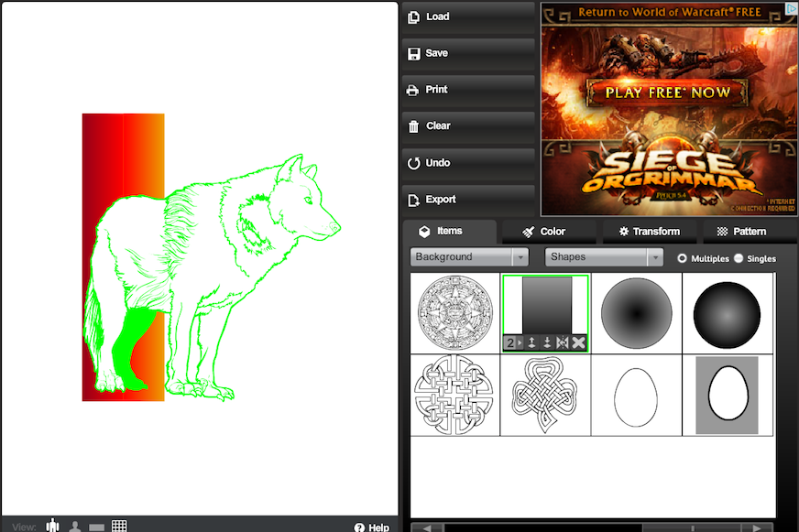Screen dimensions: 799x532
Task: Click the flat rectangle view icon
Action: pos(96,527)
